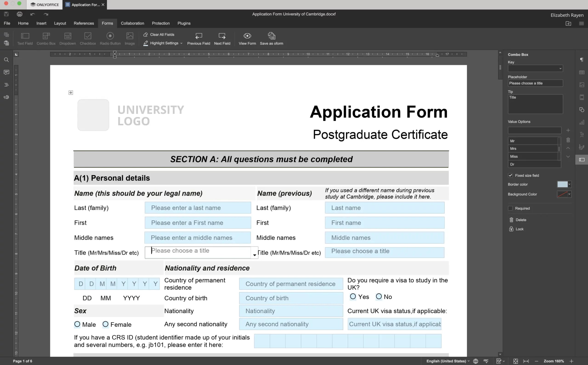Open the Comments sidebar icon
This screenshot has width=588, height=365.
(x=6, y=72)
